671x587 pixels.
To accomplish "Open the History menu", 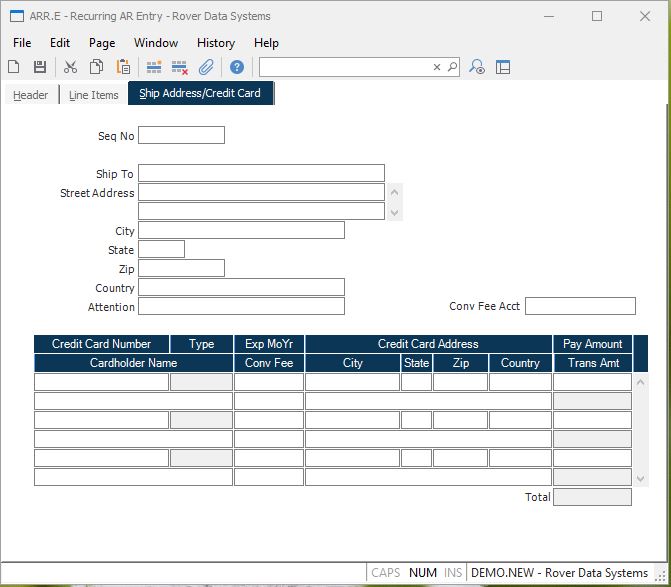I will pyautogui.click(x=215, y=43).
